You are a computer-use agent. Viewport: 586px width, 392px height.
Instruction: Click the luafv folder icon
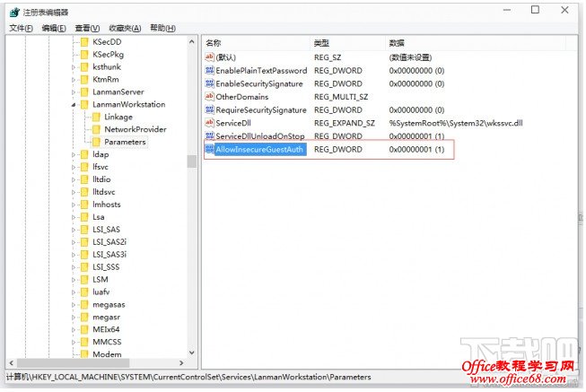point(85,292)
